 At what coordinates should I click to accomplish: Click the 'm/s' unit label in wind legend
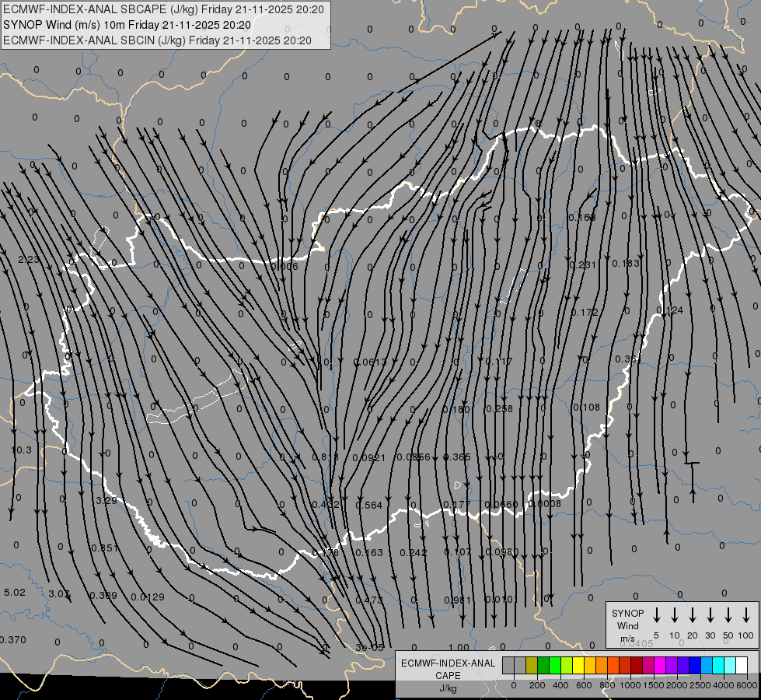point(627,639)
